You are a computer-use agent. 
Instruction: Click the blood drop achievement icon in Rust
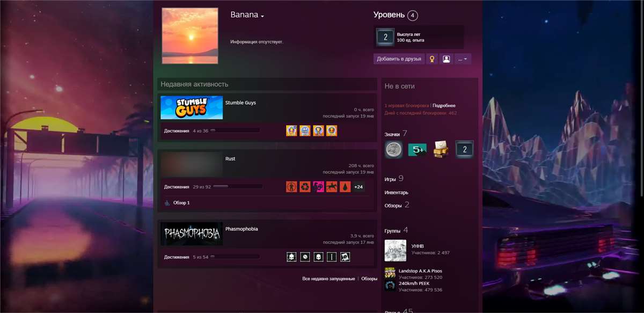(345, 187)
